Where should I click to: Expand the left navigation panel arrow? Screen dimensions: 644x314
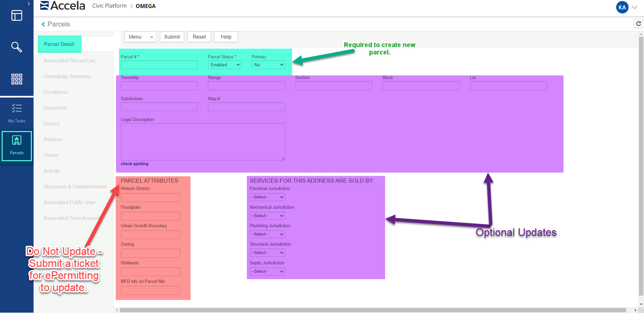click(29, 4)
